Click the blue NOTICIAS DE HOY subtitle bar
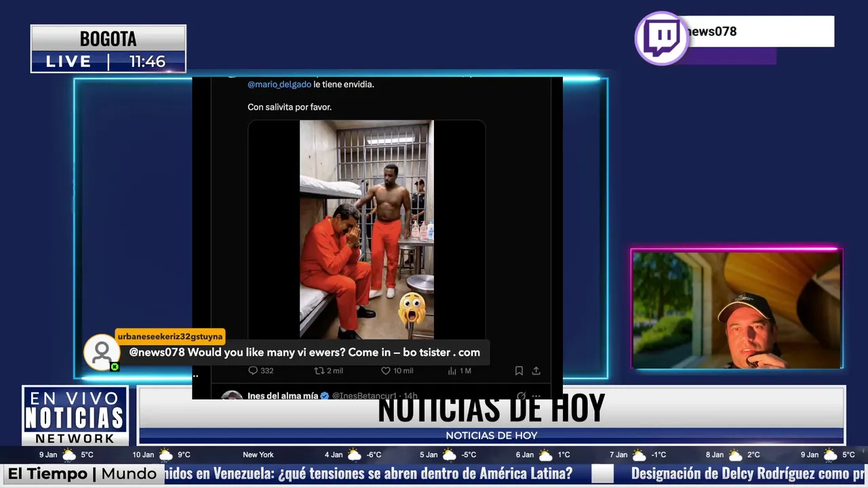 click(x=491, y=436)
